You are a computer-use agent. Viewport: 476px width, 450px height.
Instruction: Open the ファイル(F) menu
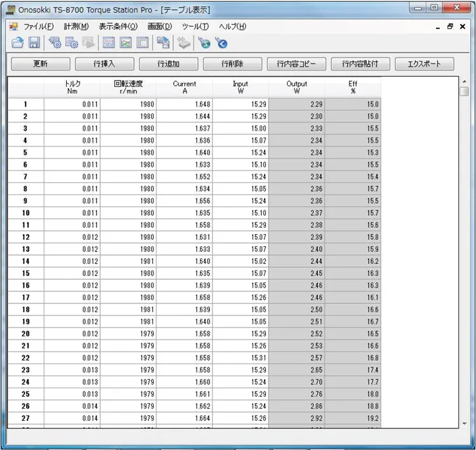point(39,27)
